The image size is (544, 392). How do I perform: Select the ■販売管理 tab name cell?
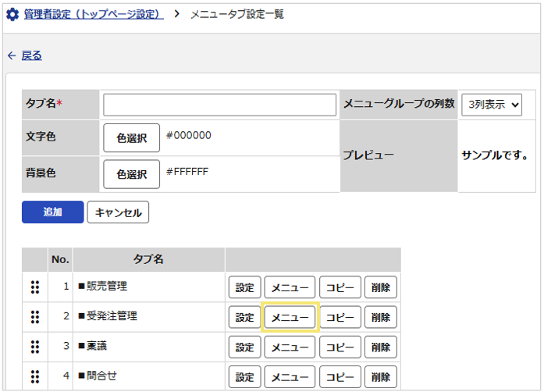click(x=149, y=287)
